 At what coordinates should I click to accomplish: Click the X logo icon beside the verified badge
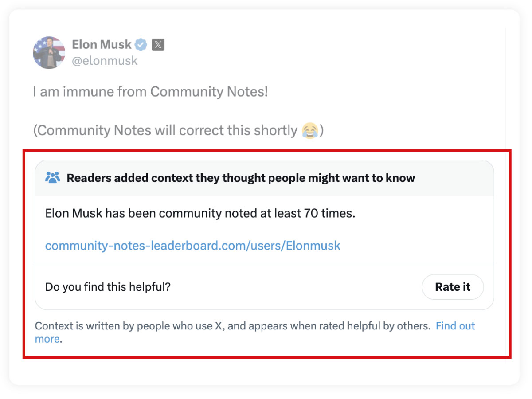click(x=158, y=44)
